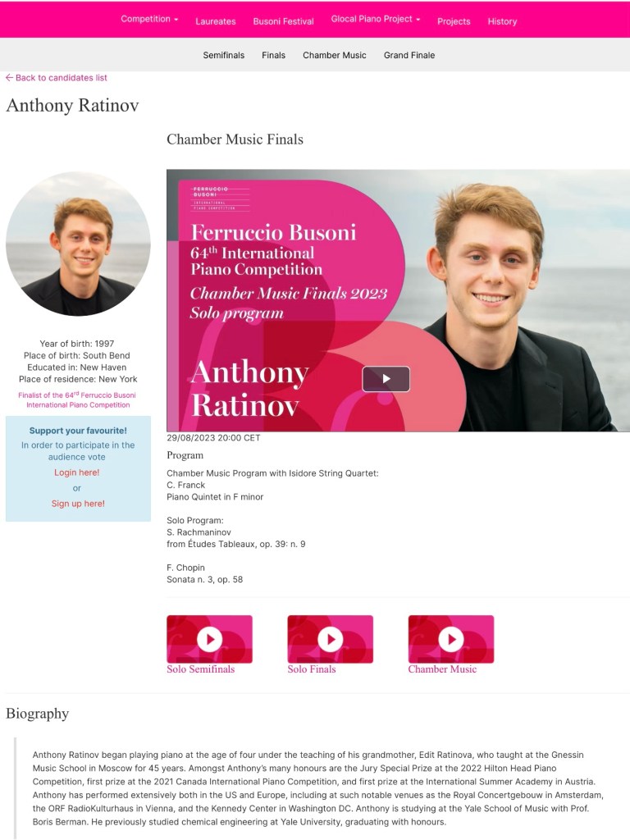This screenshot has height=840, width=630.
Task: Go to the Projects page
Action: (x=454, y=21)
